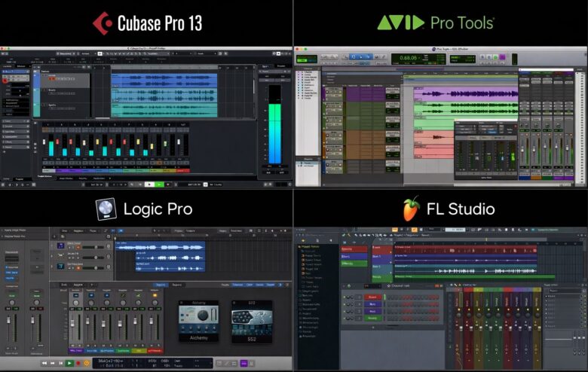This screenshot has height=372, width=588.
Task: Click the orange cycle button in Logic Pro transport
Action: (x=87, y=363)
